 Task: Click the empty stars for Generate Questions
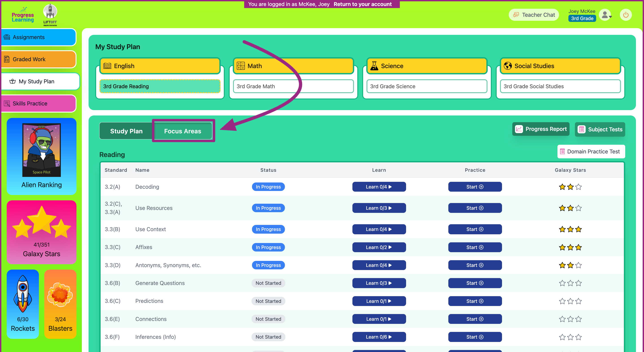570,283
